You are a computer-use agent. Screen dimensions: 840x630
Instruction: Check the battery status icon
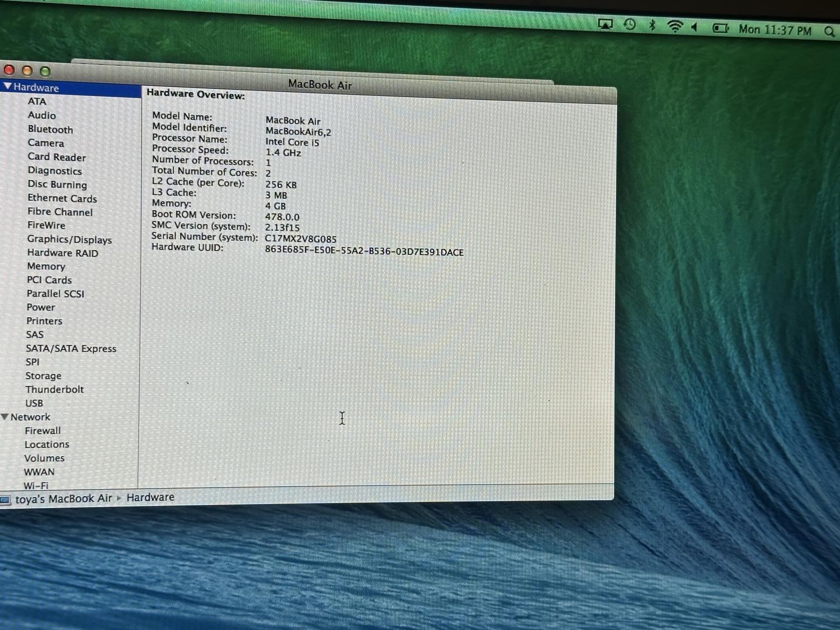point(720,28)
